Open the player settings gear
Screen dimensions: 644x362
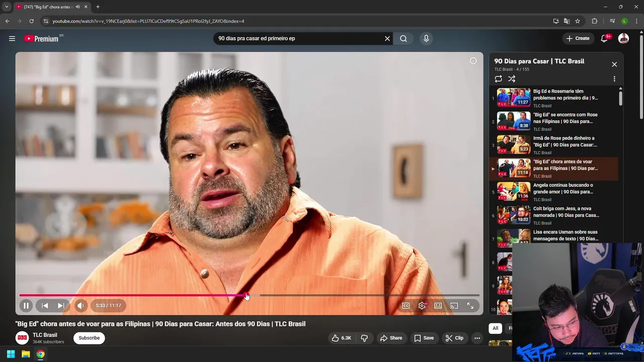pos(422,306)
